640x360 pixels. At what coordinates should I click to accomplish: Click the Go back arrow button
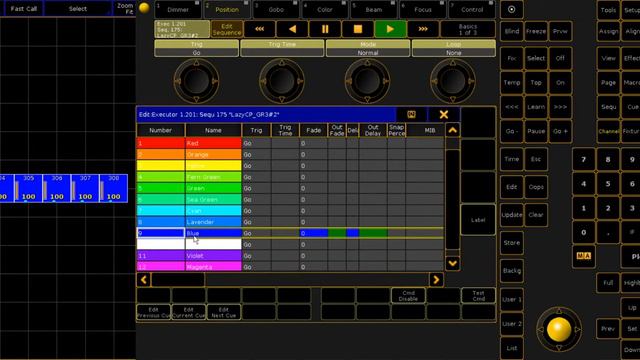[x=292, y=29]
